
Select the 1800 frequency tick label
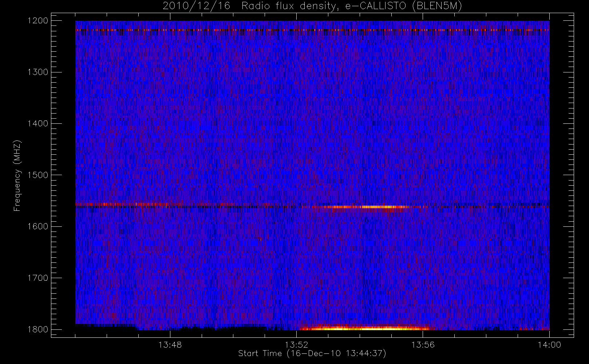coord(38,329)
